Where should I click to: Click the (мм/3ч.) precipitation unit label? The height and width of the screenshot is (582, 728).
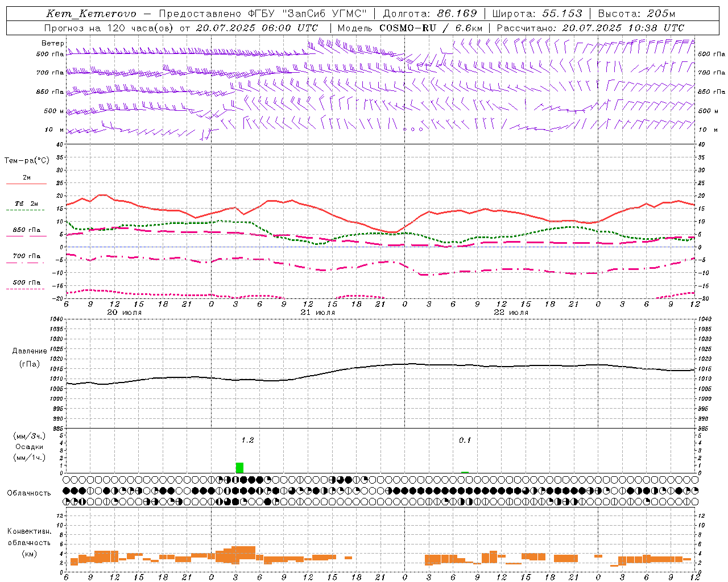pos(29,436)
